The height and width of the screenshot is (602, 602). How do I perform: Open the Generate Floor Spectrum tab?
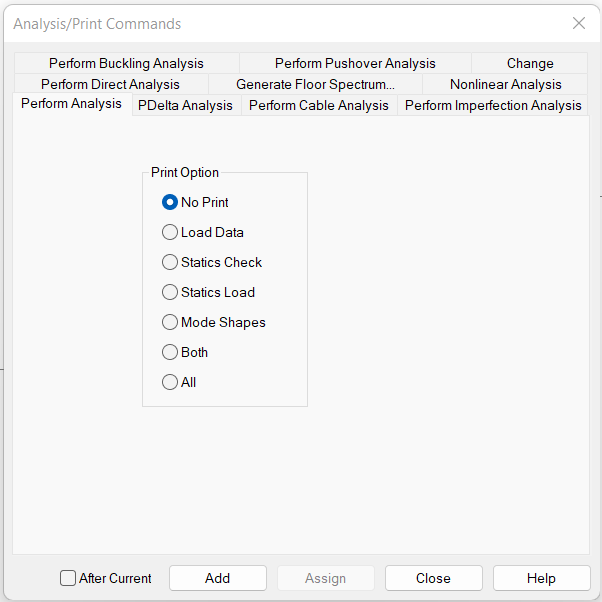315,84
